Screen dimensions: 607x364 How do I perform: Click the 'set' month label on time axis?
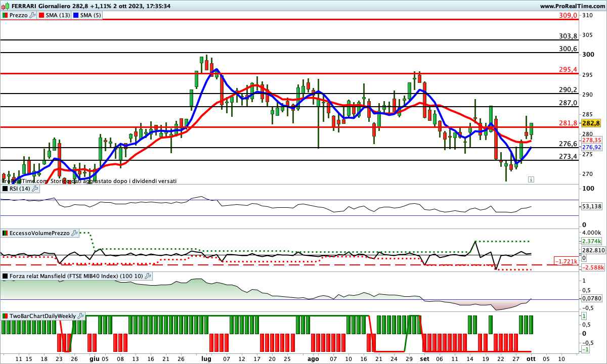click(x=423, y=359)
